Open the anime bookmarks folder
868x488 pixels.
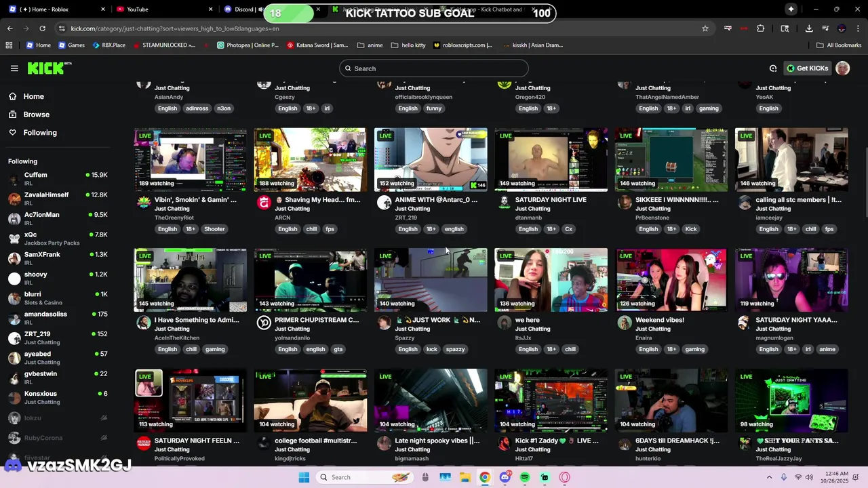(370, 45)
